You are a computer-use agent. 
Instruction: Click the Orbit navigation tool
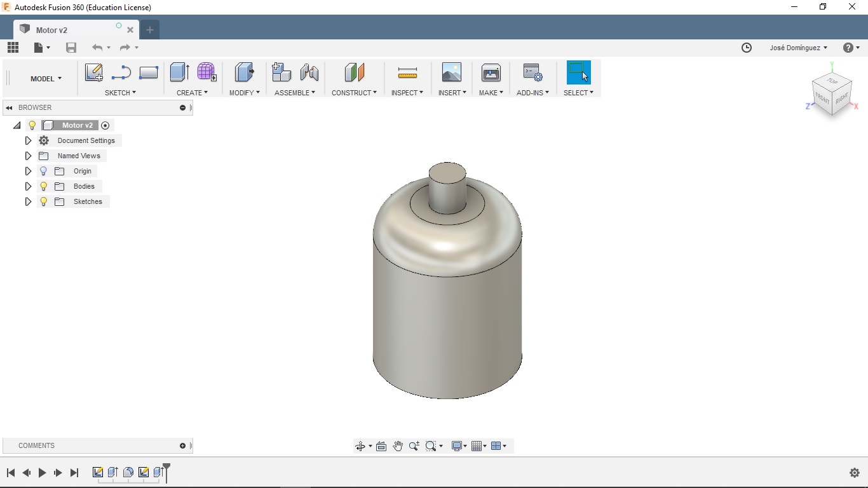point(360,446)
